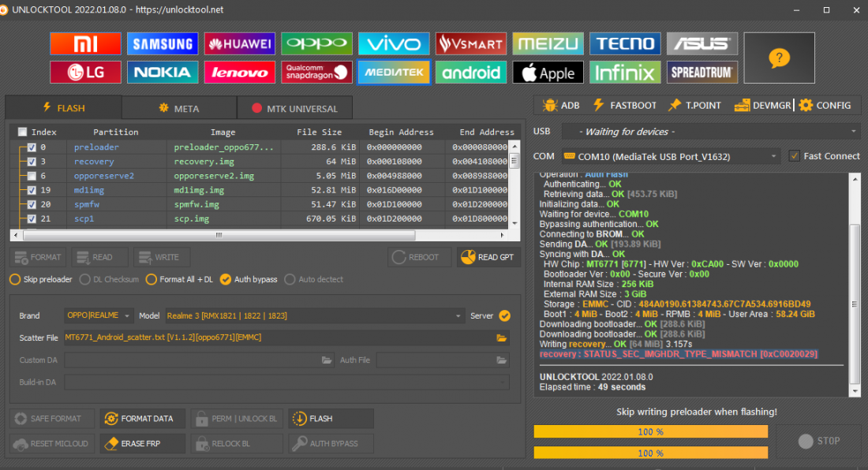Switch to the META tab
The image size is (868, 470).
tap(179, 108)
